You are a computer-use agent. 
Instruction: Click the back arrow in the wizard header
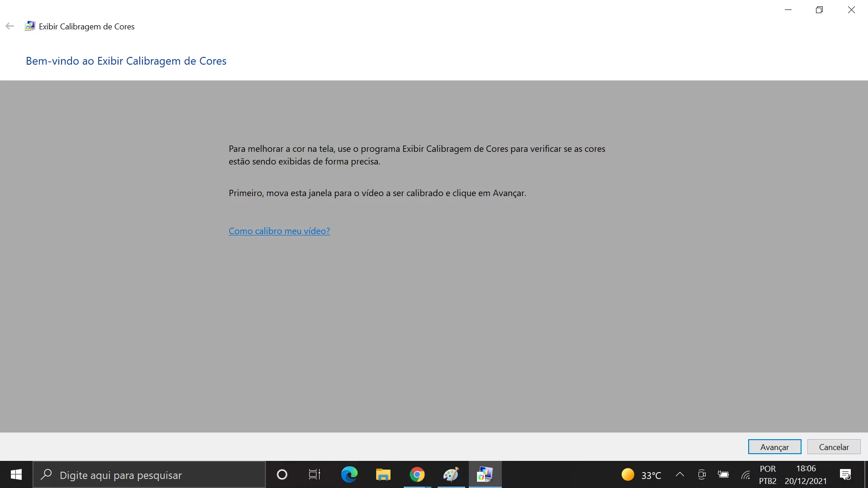[x=10, y=26]
